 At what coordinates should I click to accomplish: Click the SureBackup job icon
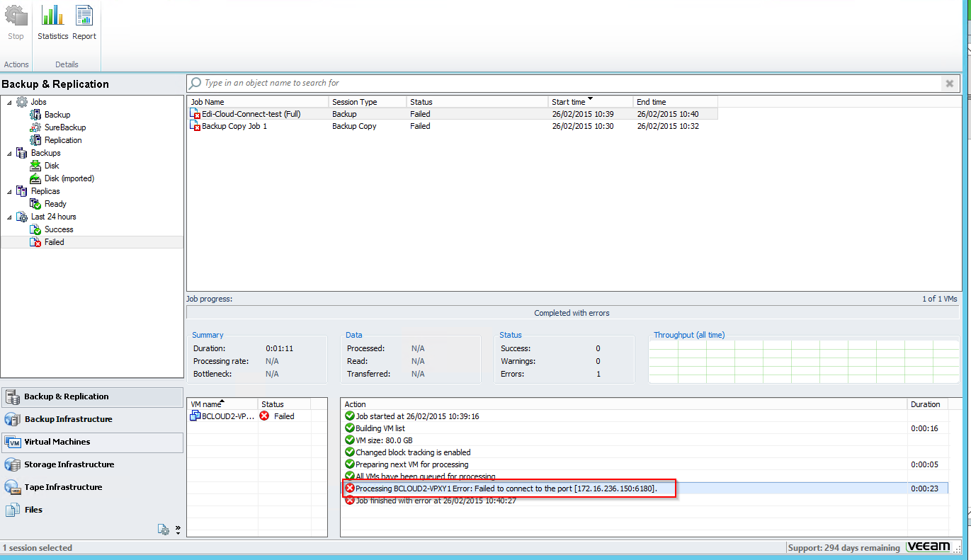tap(35, 127)
